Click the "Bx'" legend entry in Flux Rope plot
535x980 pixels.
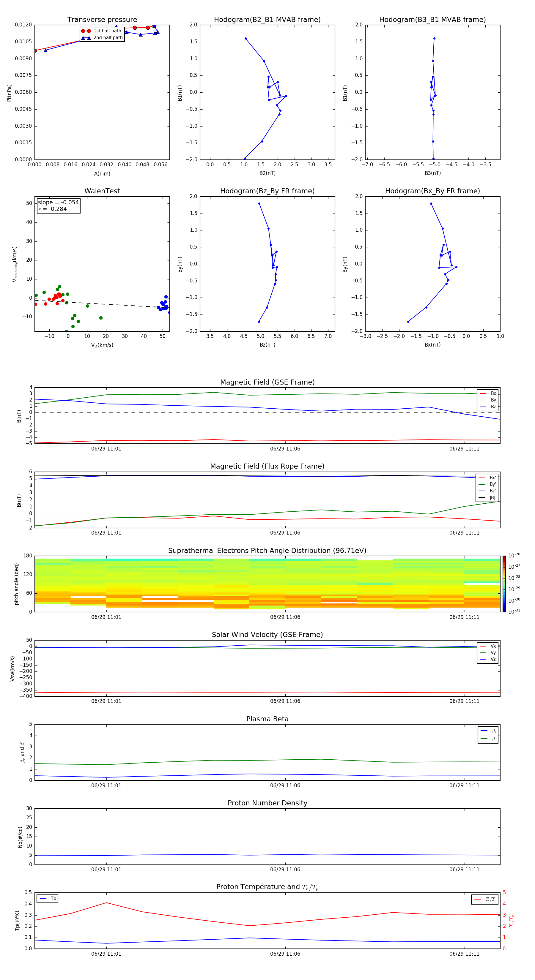(x=488, y=478)
